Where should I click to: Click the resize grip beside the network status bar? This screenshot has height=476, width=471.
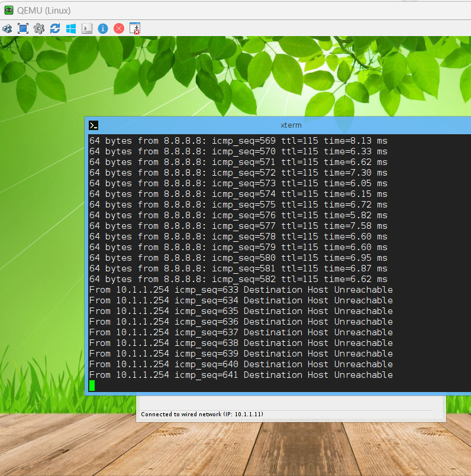[440, 415]
